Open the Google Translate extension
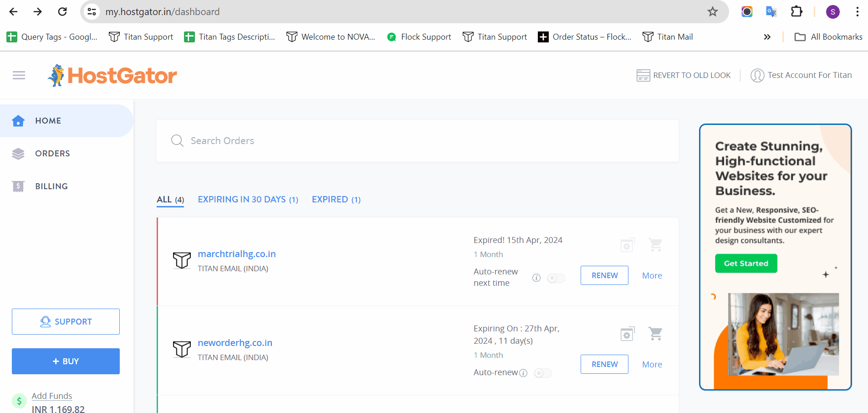Image resolution: width=868 pixels, height=413 pixels. pos(771,11)
